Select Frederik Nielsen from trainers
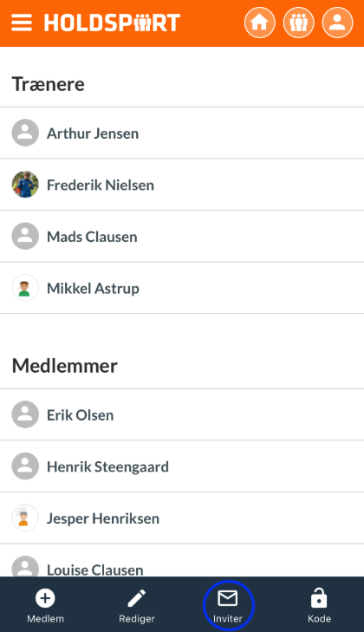The image size is (364, 632). click(182, 185)
